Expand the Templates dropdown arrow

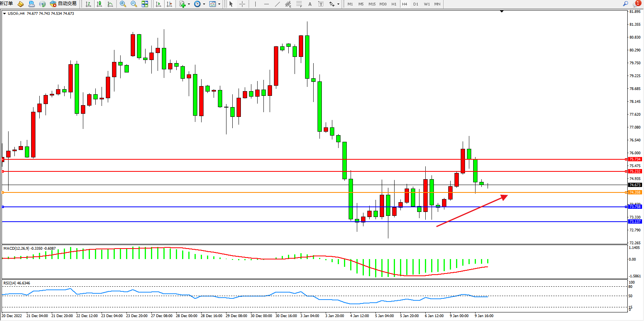(219, 4)
